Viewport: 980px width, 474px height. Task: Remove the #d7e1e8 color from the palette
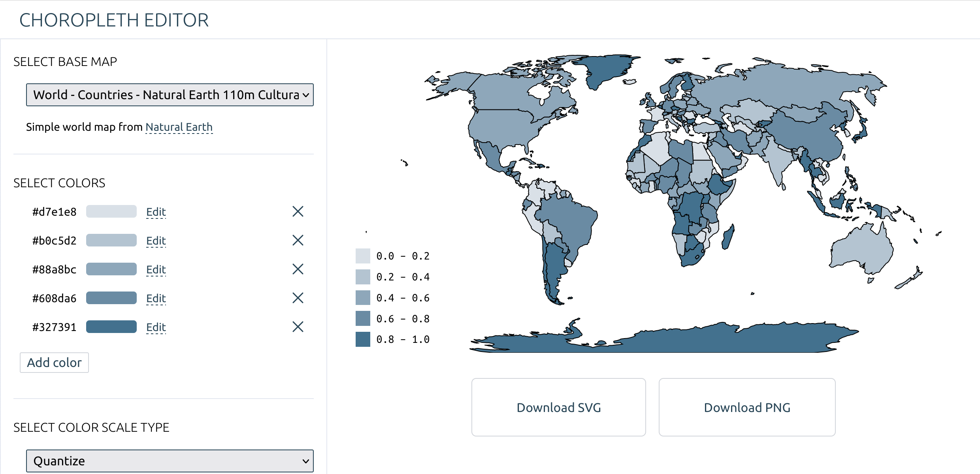pyautogui.click(x=298, y=212)
